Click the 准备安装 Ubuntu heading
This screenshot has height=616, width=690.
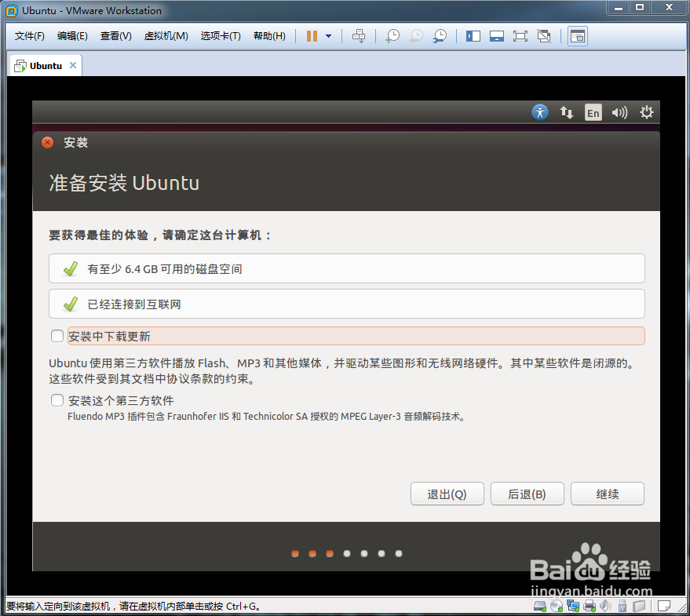(x=124, y=183)
